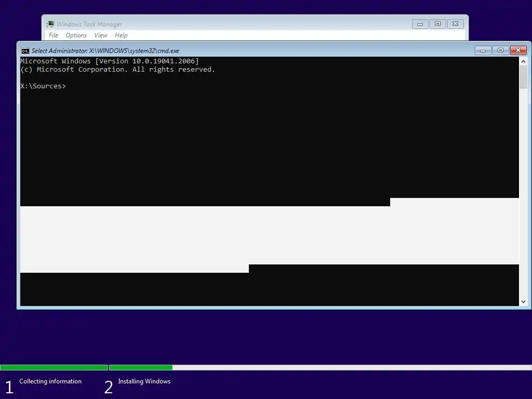Screen dimensions: 532x399
Task: Close the Windows Task Manager window
Action: (x=455, y=24)
